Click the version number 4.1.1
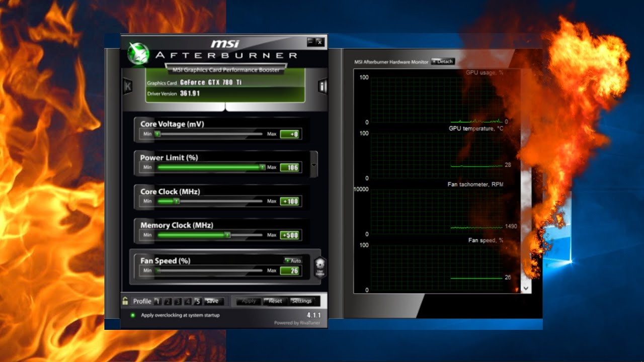644x362 pixels. tap(313, 315)
